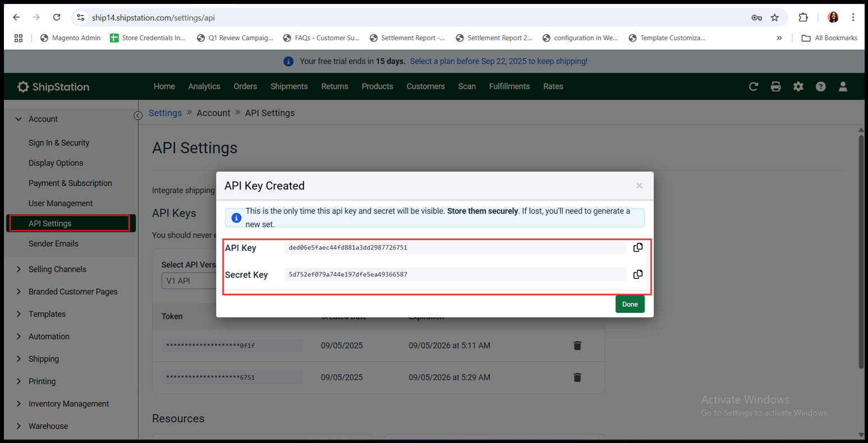
Task: Close the API Key Created dialog
Action: pyautogui.click(x=639, y=186)
